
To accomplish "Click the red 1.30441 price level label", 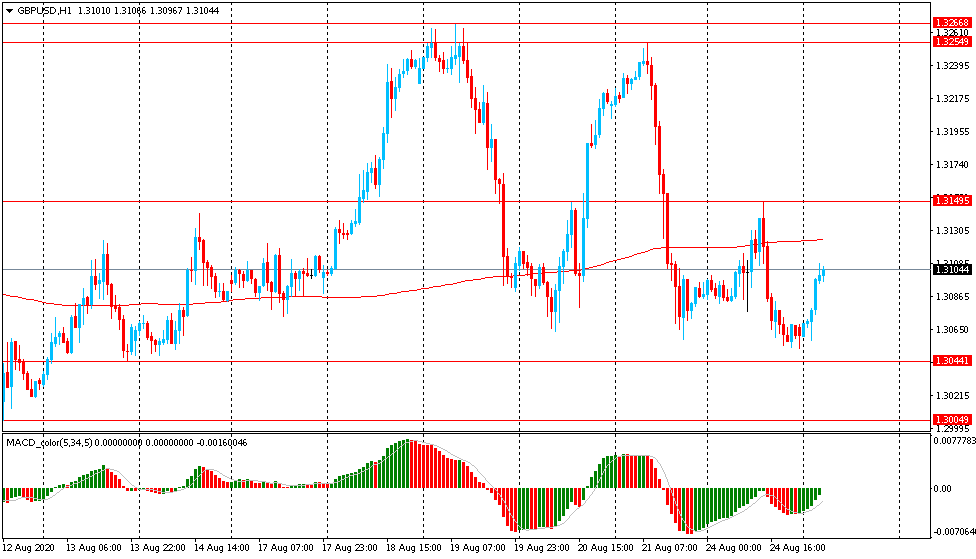I will [x=952, y=361].
